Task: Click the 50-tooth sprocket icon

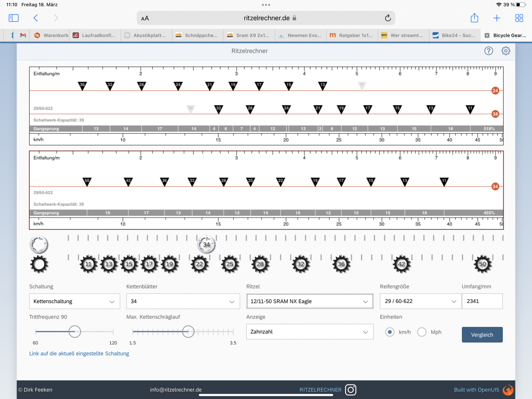Action: (x=482, y=264)
